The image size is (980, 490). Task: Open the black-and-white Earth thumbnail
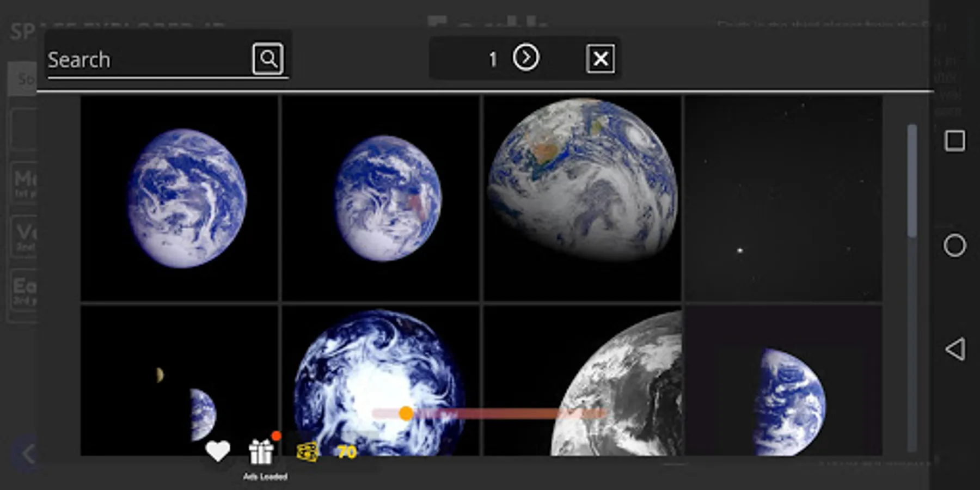(582, 380)
